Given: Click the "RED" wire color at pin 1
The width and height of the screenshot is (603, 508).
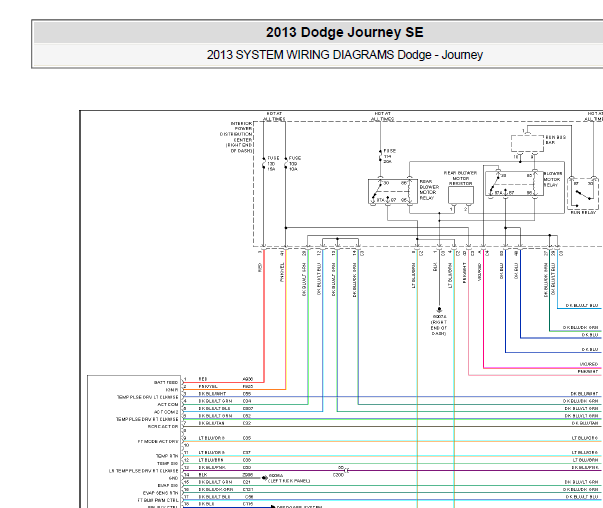Looking at the screenshot, I should (x=203, y=379).
